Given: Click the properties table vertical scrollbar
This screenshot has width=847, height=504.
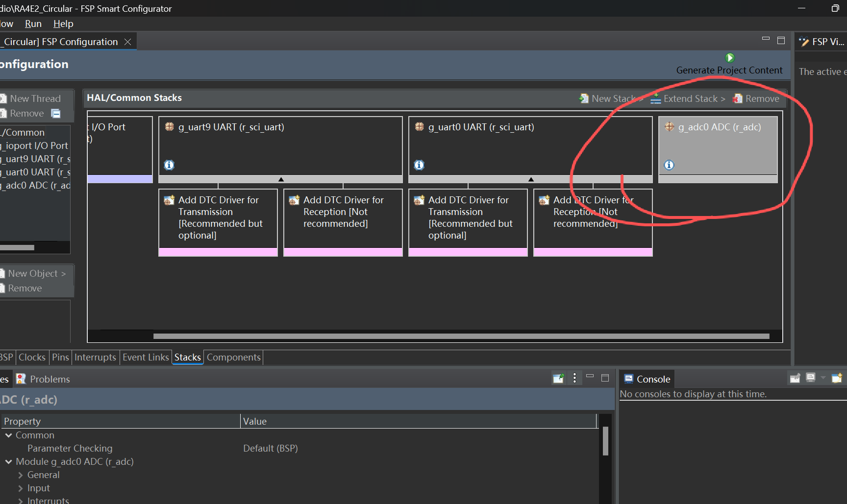Looking at the screenshot, I should tap(605, 441).
